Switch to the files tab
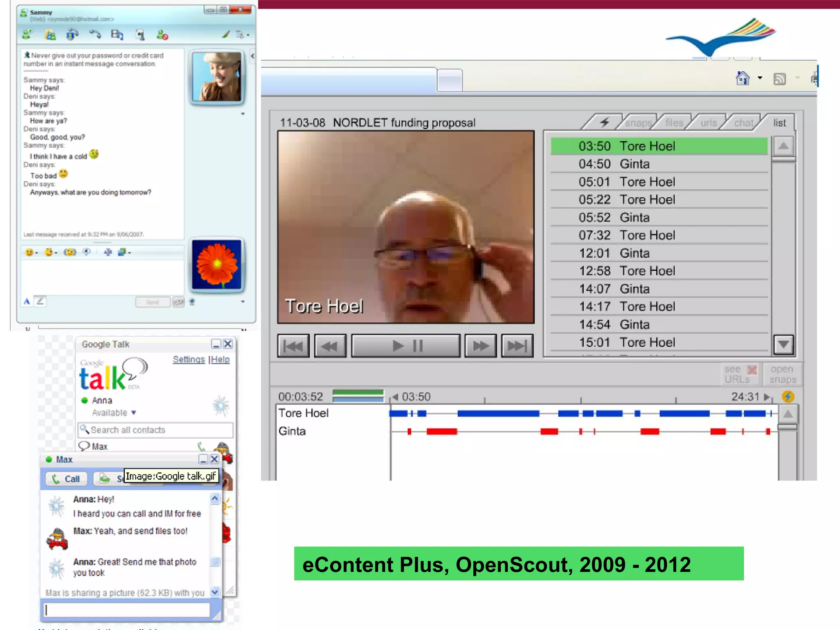The image size is (840, 630). (x=674, y=123)
